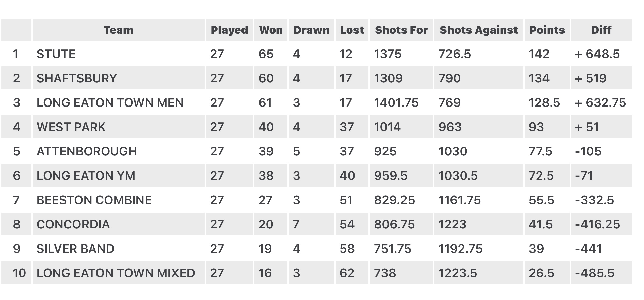Select the STUTE team name

tap(56, 54)
